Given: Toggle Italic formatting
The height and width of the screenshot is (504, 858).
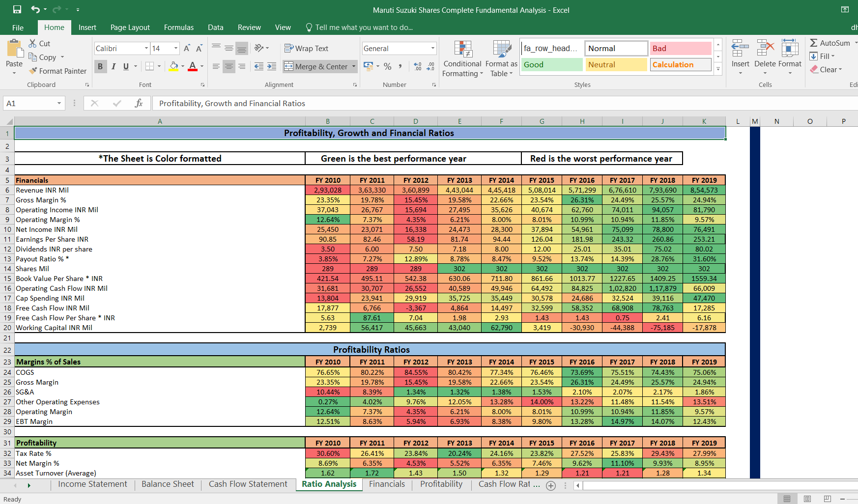Looking at the screenshot, I should [114, 66].
